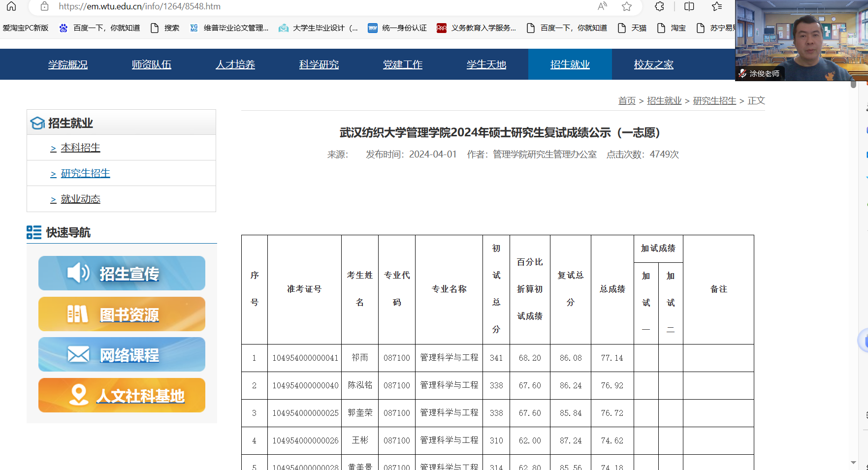This screenshot has width=868, height=470.
Task: Click the address bar URL field
Action: click(295, 6)
